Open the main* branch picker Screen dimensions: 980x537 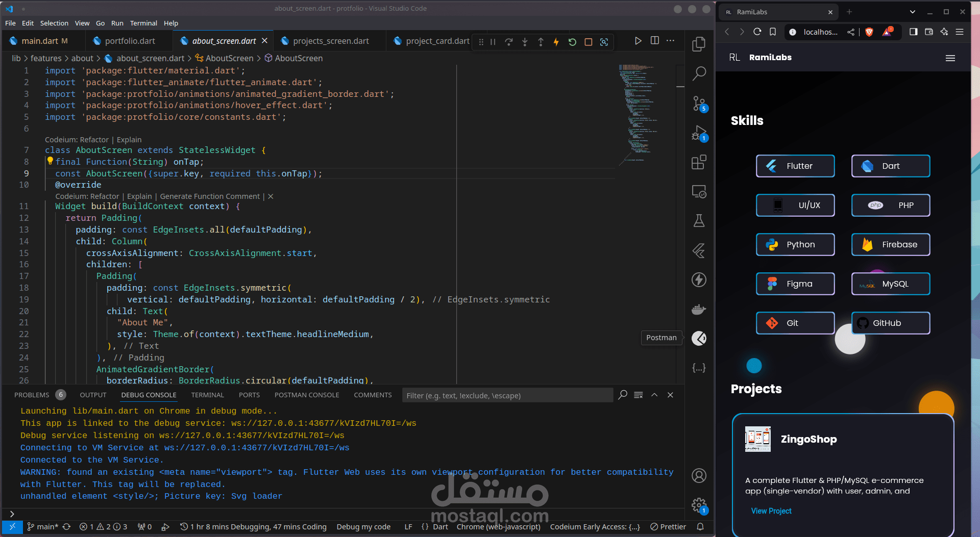click(43, 527)
